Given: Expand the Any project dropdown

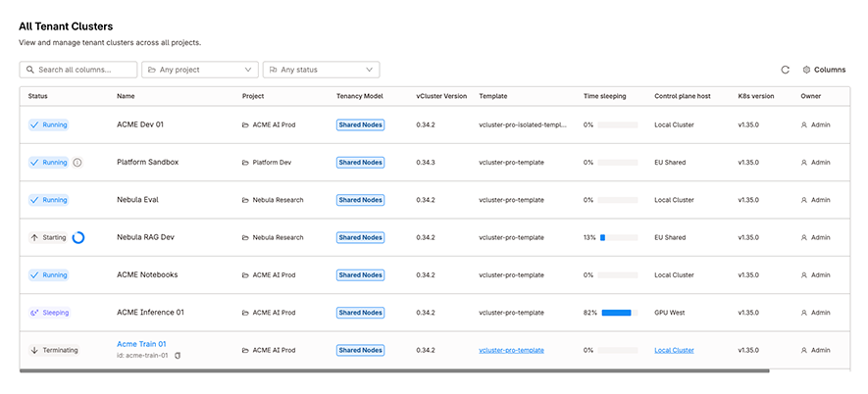Looking at the screenshot, I should [200, 70].
